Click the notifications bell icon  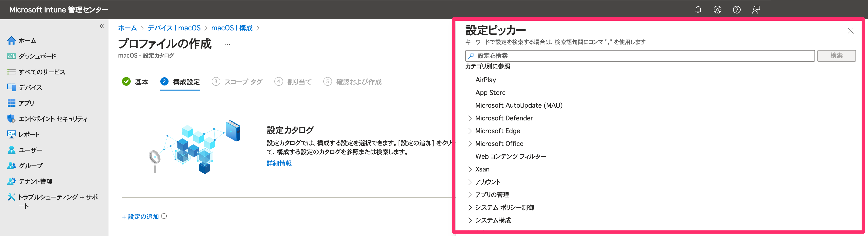pyautogui.click(x=698, y=10)
